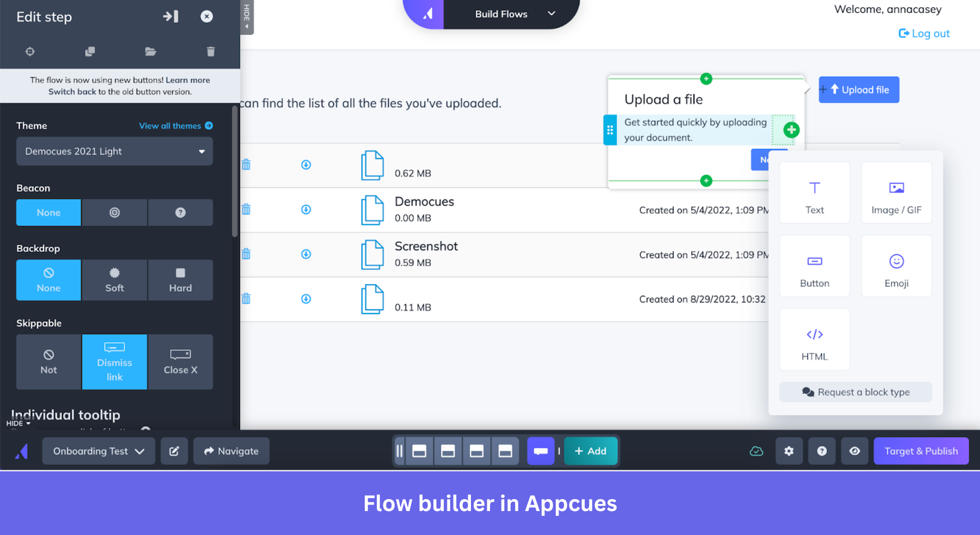Enable the Soft backdrop option

[x=114, y=280]
